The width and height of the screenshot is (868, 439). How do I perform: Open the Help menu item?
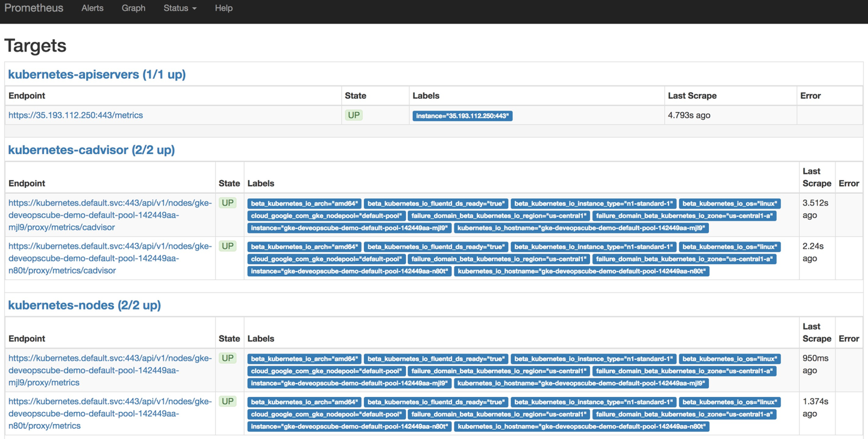coord(224,8)
